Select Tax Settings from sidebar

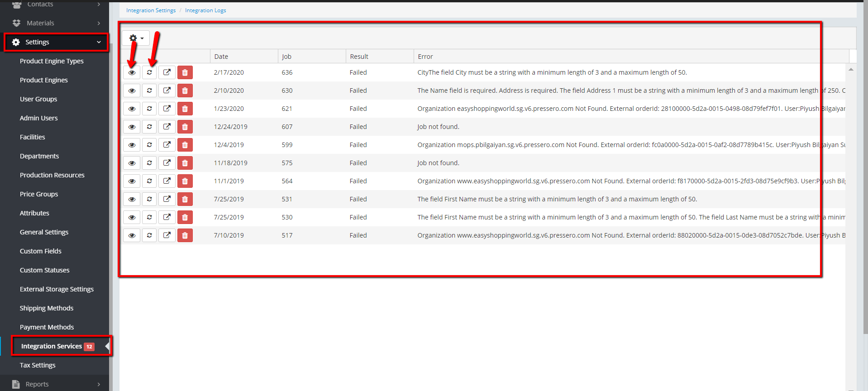[x=38, y=365]
